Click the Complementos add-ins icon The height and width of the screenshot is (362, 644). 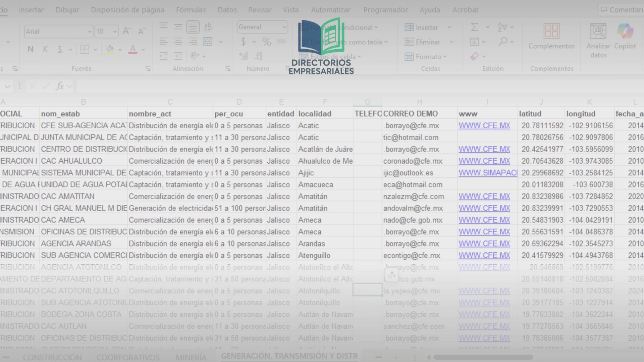pyautogui.click(x=551, y=31)
